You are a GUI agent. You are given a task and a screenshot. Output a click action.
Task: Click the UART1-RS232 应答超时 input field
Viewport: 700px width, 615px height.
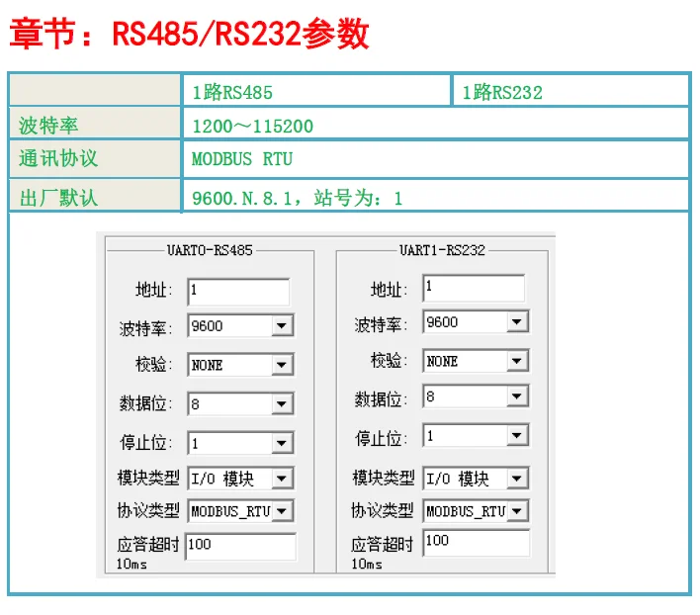click(x=477, y=542)
